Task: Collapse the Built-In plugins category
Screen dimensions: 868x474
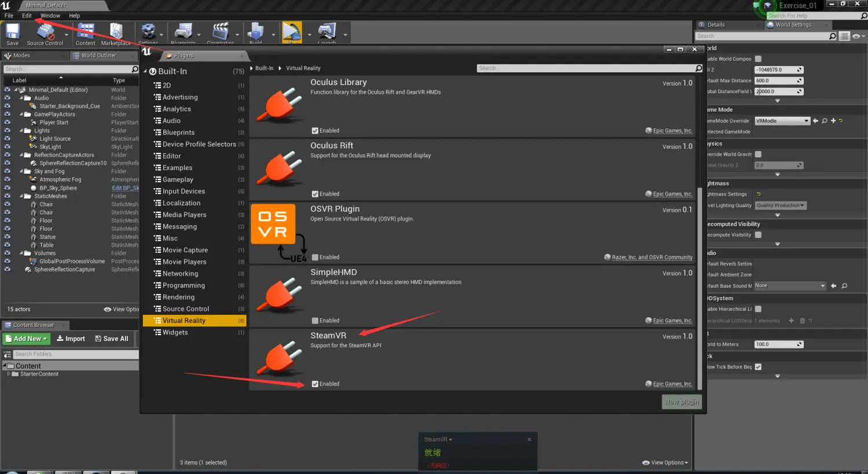Action: 145,71
